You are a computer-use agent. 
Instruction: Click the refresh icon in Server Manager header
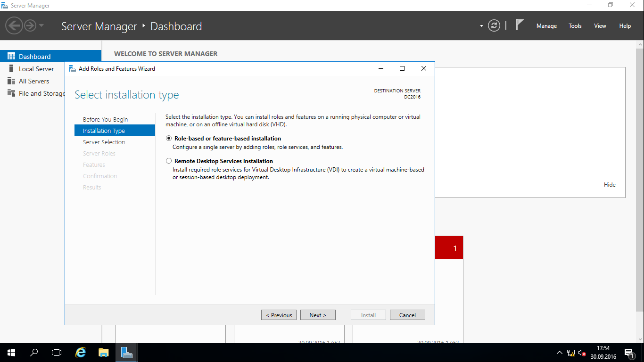tap(494, 25)
